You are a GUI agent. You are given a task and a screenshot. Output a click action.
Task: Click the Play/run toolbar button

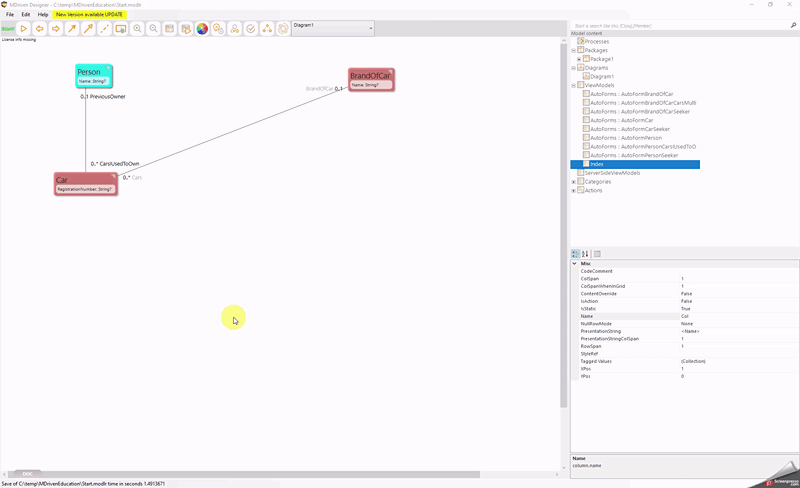(24, 29)
